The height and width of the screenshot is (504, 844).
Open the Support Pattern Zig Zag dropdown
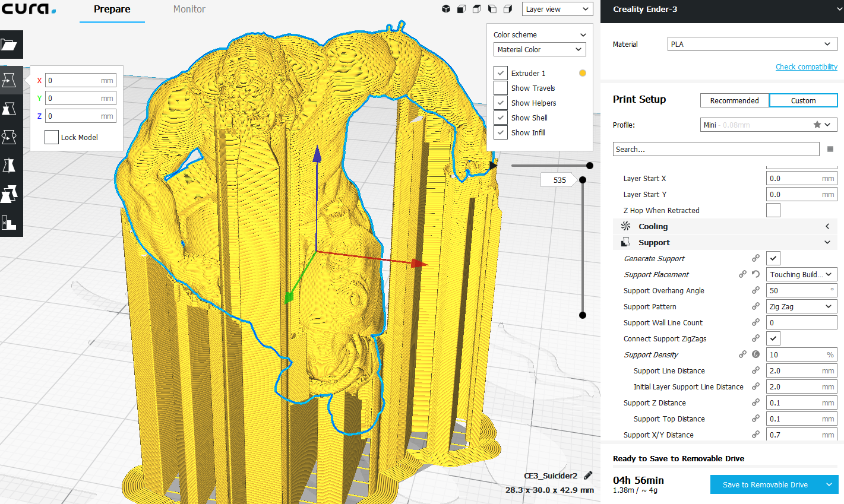[802, 306]
